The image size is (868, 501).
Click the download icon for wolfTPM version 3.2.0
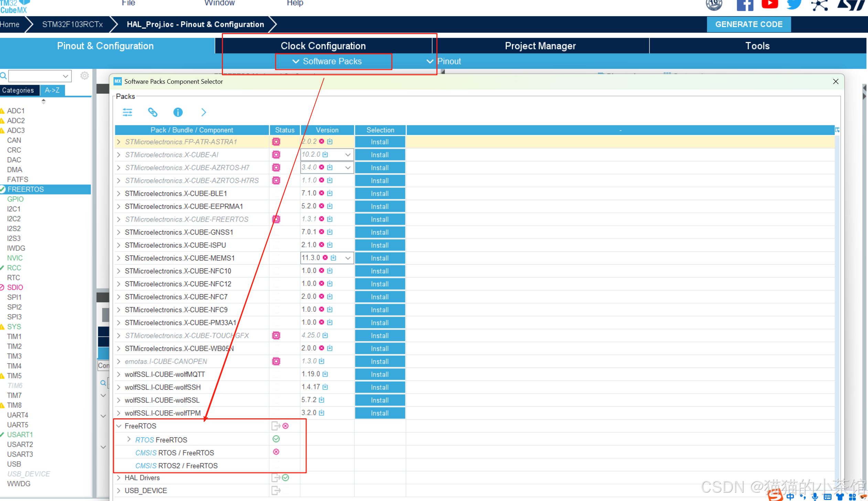tap(322, 413)
